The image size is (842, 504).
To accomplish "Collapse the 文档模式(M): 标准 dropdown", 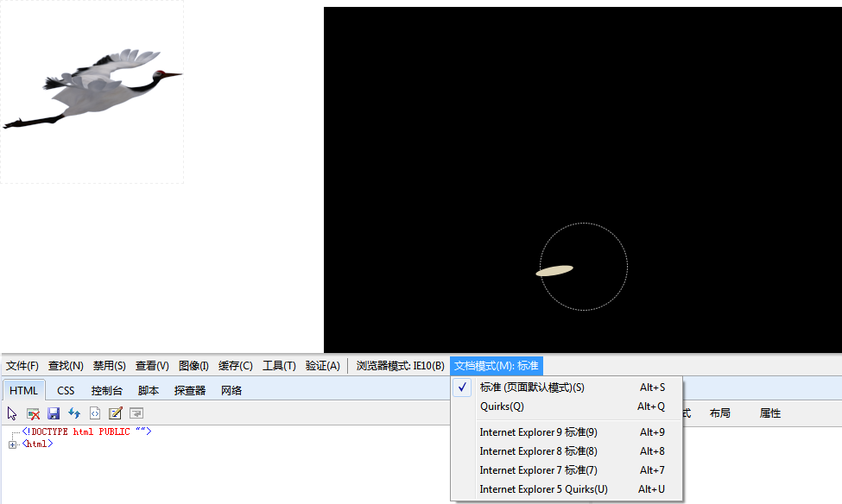I will point(497,366).
